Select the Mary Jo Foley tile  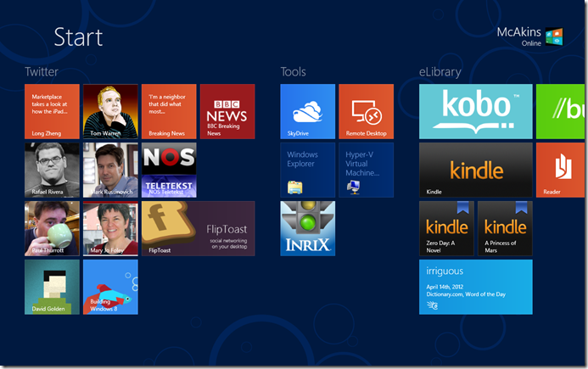coord(110,228)
